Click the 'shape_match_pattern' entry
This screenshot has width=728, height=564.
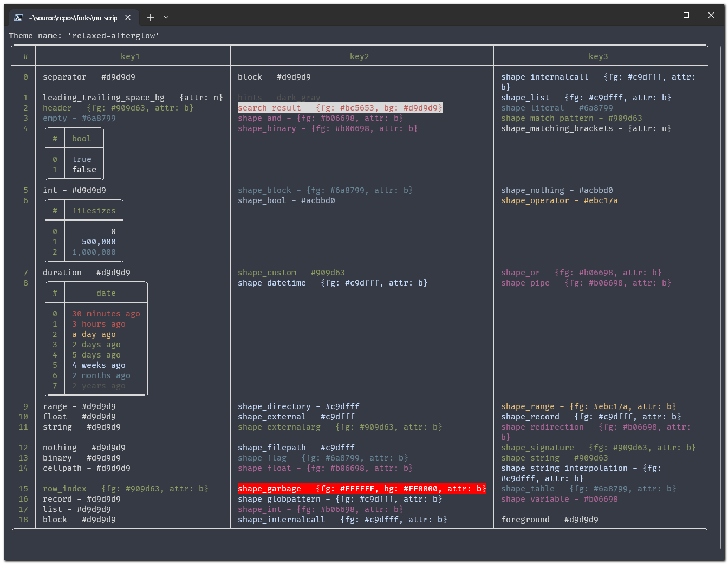[571, 118]
